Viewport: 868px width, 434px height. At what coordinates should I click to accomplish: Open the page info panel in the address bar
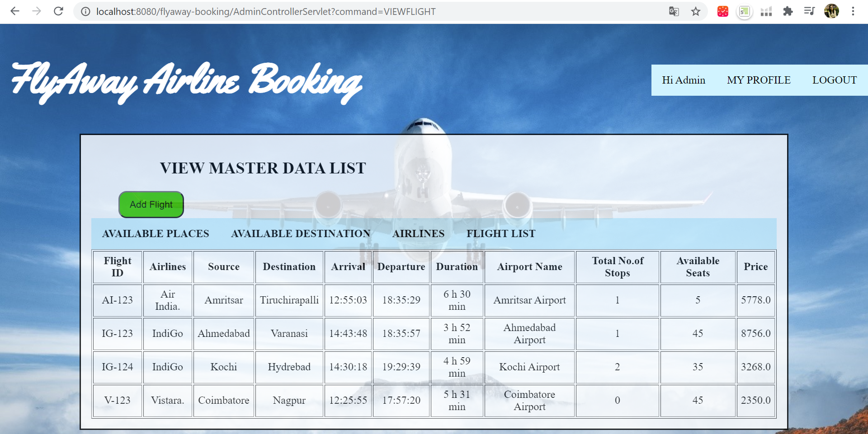pyautogui.click(x=85, y=11)
